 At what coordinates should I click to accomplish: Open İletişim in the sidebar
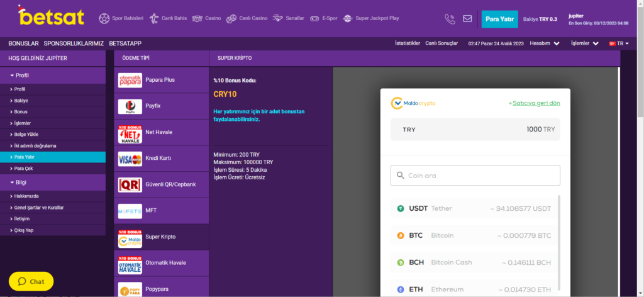(53, 219)
